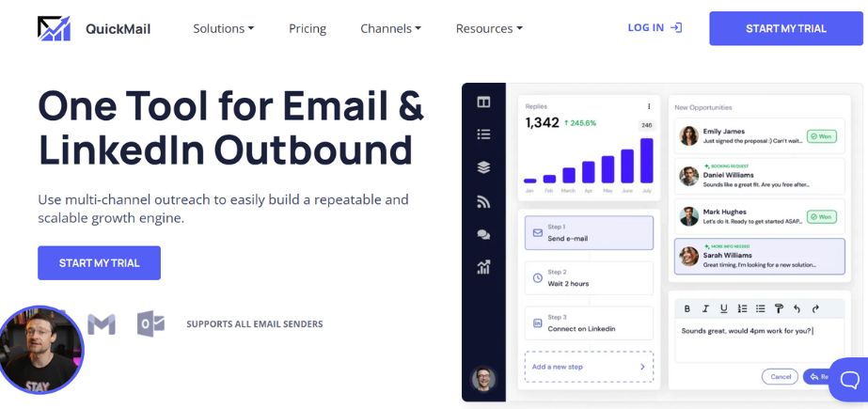868x409 pixels.
Task: Click the 1,342 replies count
Action: pos(542,123)
